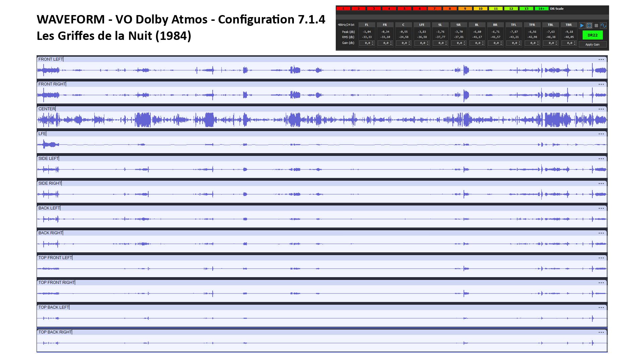Click the DR Scale legend label
The width and height of the screenshot is (644, 362).
(557, 9)
